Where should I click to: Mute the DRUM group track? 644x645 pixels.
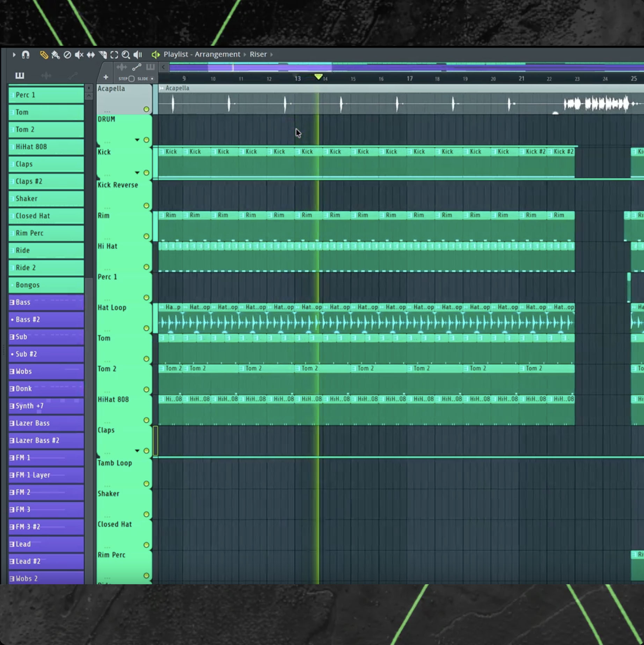pyautogui.click(x=146, y=140)
